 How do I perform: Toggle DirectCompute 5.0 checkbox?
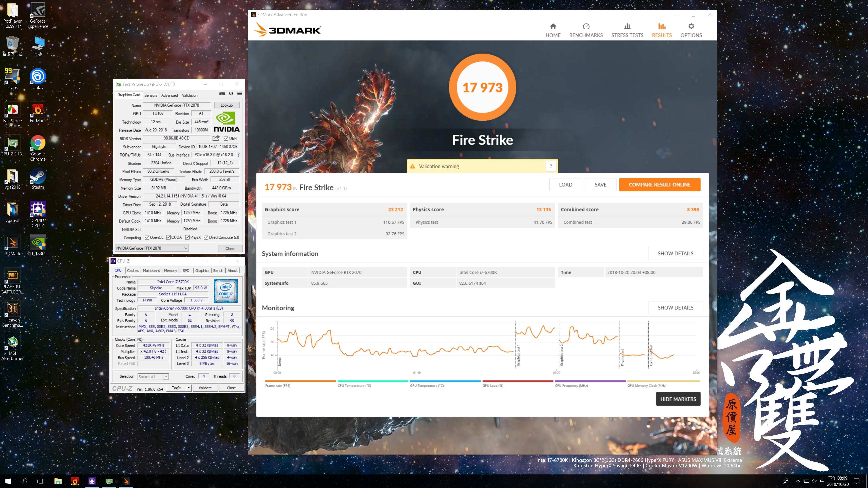[x=206, y=237]
